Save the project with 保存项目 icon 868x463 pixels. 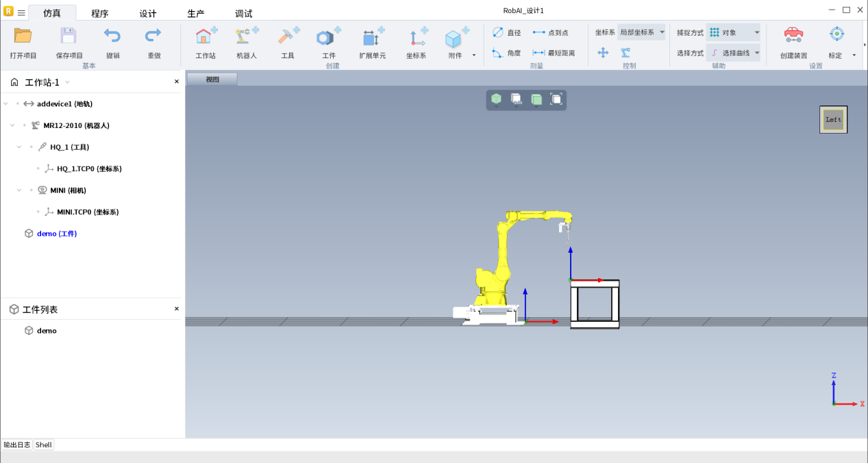(69, 36)
